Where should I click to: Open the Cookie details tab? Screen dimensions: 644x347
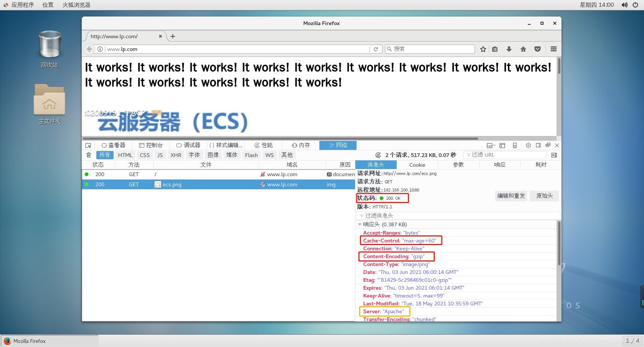[x=417, y=165]
